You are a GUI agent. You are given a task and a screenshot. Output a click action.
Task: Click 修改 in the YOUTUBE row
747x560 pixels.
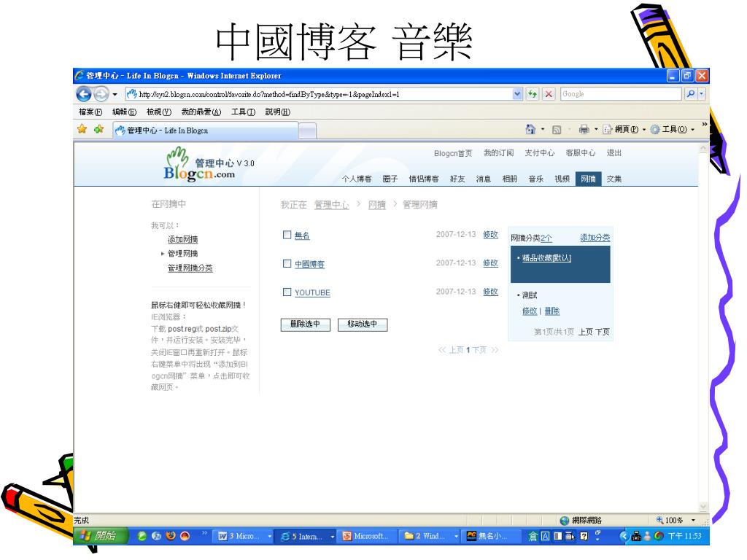pyautogui.click(x=491, y=292)
